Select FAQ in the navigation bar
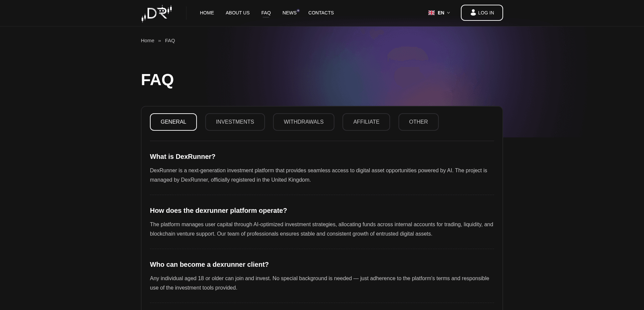Screen dimensions: 644x310 tap(266, 13)
